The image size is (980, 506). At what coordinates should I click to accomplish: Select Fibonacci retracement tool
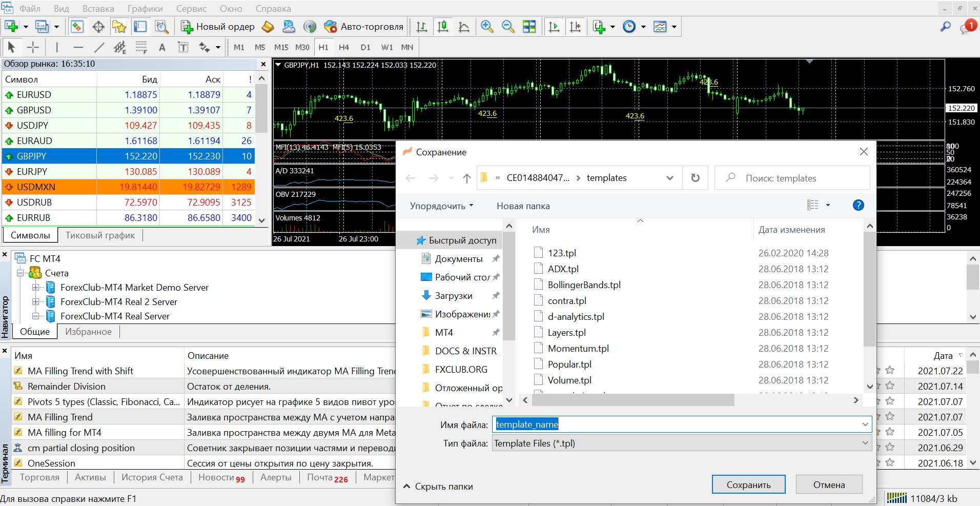(x=141, y=47)
